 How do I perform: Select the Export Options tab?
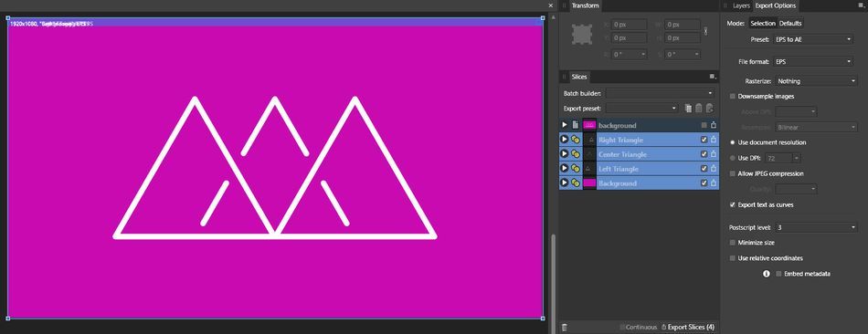(775, 5)
